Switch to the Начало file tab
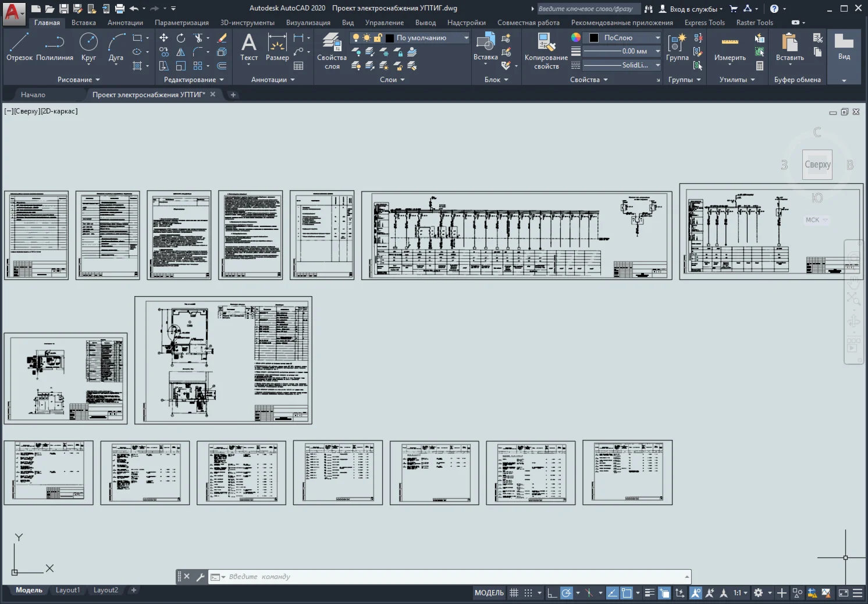 click(33, 95)
